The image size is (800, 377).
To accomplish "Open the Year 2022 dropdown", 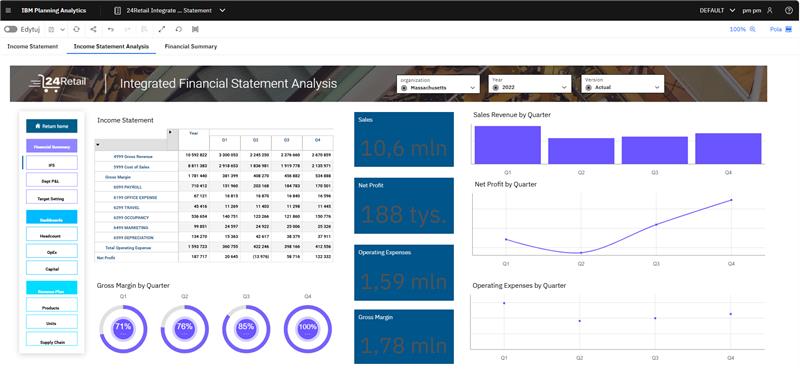I will click(x=530, y=84).
